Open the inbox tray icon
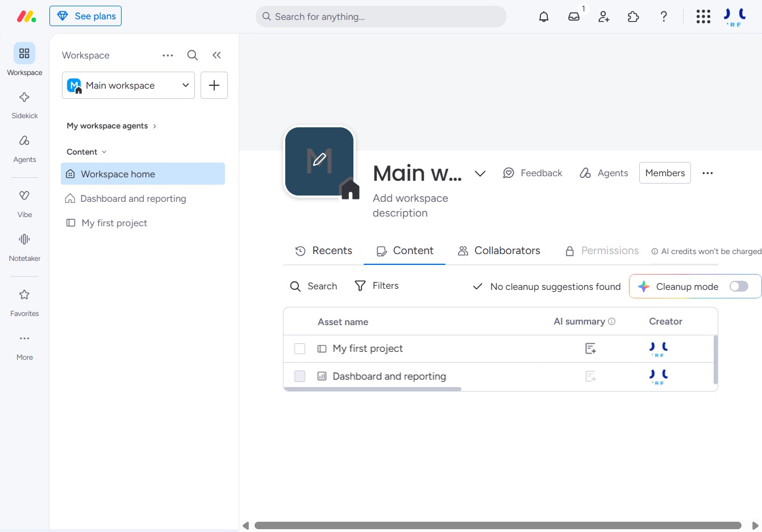This screenshot has height=532, width=762. (x=574, y=16)
